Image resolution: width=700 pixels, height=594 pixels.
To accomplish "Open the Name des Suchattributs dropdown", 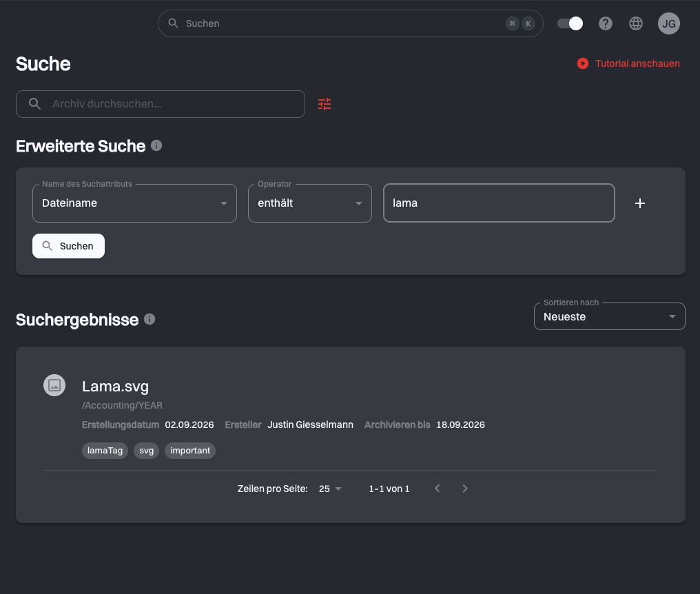I will point(134,203).
